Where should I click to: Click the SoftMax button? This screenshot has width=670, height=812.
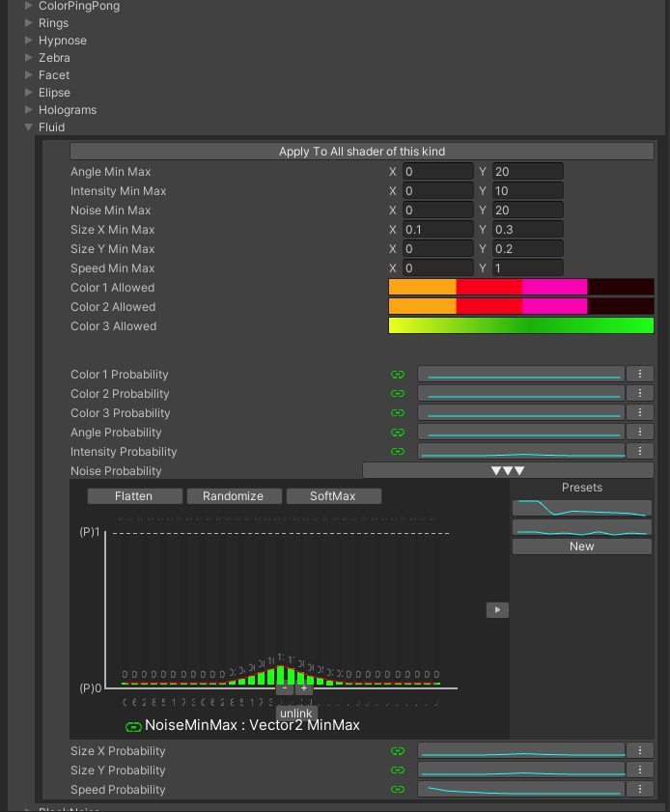click(x=333, y=496)
